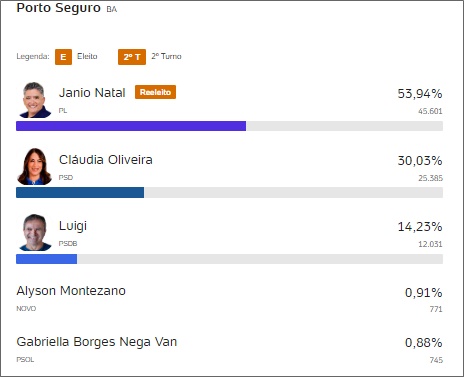Select the Alyson Montezano candidate name
464x377 pixels.
(x=71, y=291)
